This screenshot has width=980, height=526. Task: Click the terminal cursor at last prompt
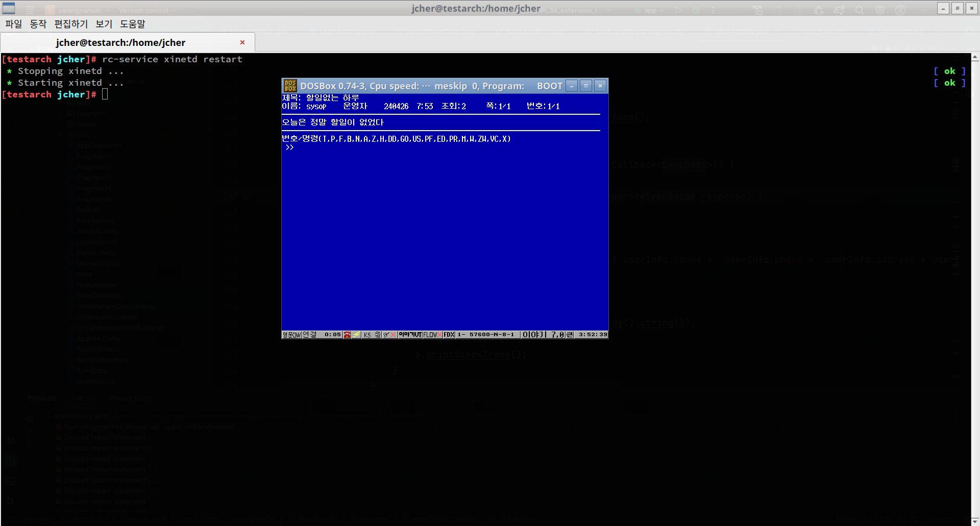pos(105,94)
